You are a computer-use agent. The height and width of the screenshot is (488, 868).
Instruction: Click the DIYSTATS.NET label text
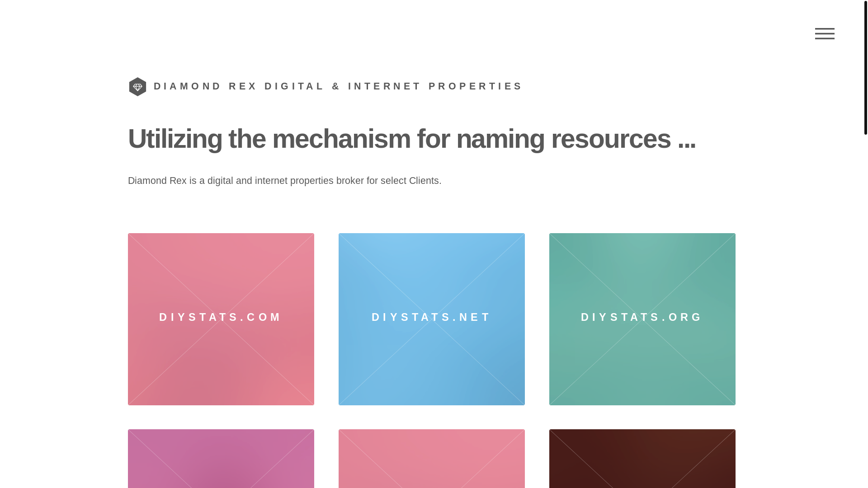click(x=431, y=317)
